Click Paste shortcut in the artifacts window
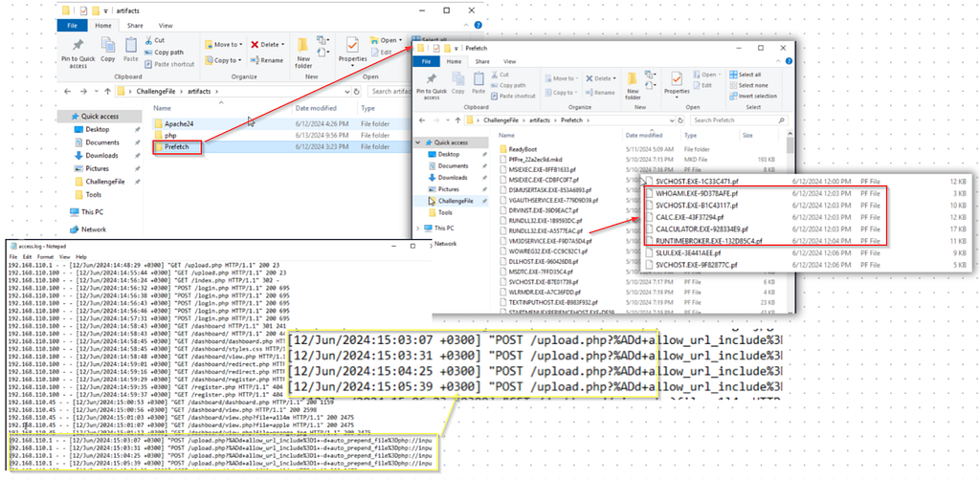Screen dimensions: 980x479 point(168,64)
